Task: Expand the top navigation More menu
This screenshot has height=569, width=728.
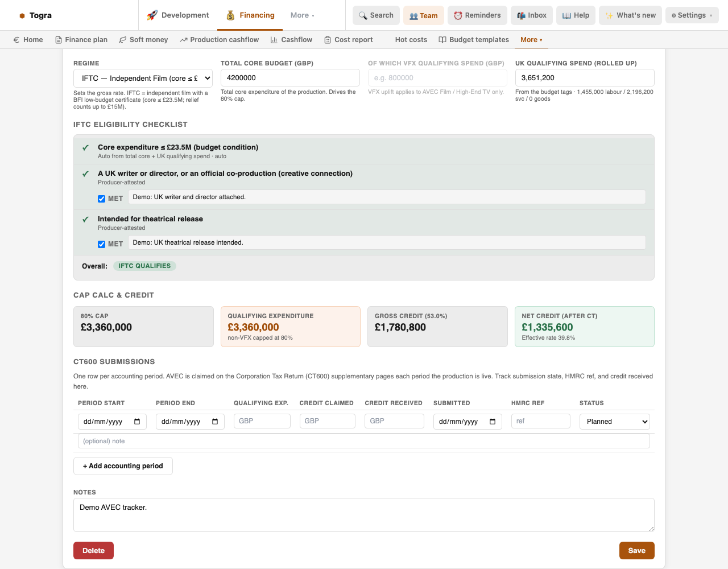Action: 302,15
